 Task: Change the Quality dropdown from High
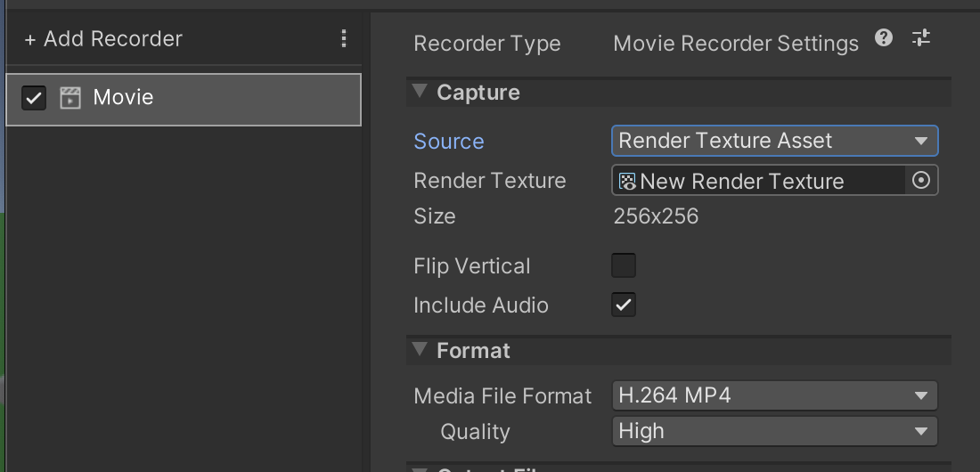[773, 431]
